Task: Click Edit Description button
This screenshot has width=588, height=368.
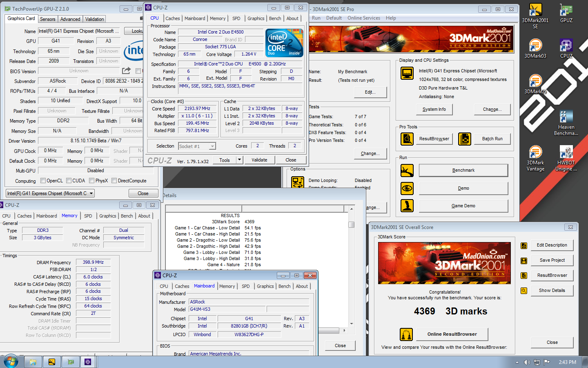Action: (x=552, y=245)
